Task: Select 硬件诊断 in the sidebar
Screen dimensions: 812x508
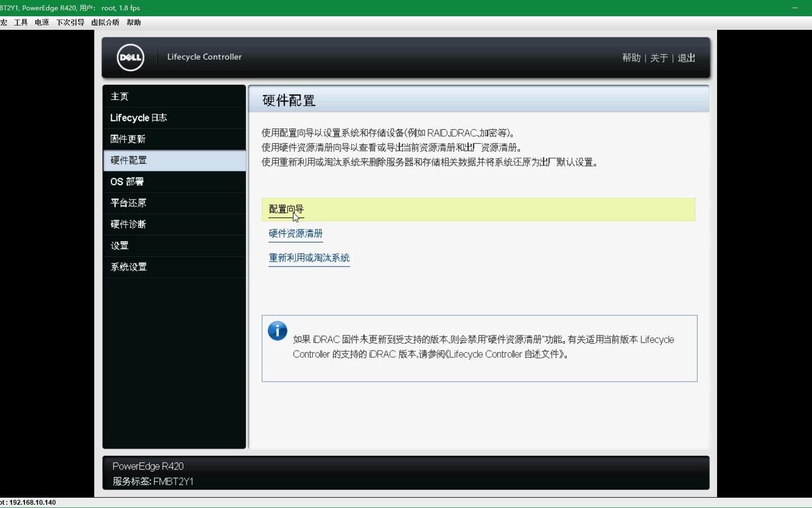Action: [x=174, y=224]
